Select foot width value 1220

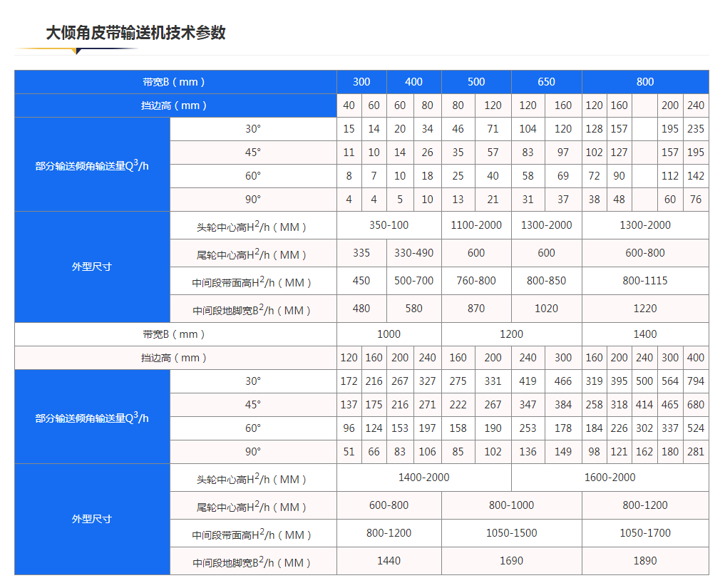click(645, 309)
